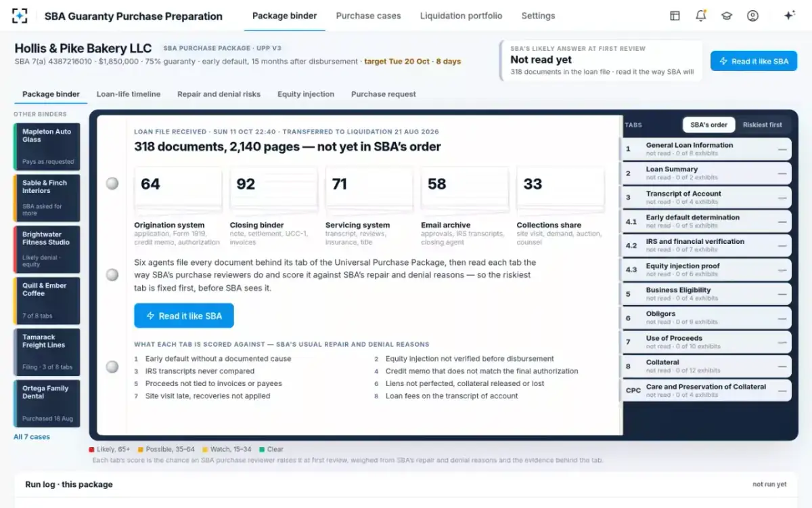Click the 71 Servicing system card
The image size is (812, 508).
(369, 207)
